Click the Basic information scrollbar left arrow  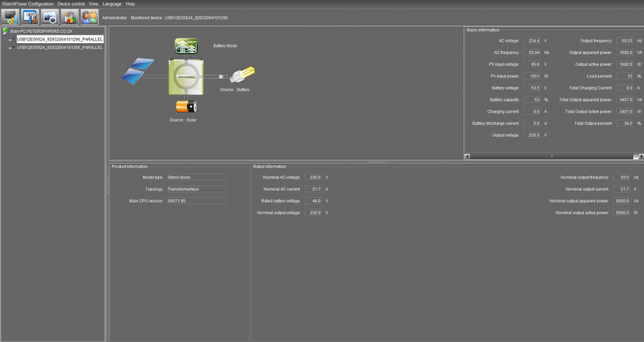tap(467, 157)
